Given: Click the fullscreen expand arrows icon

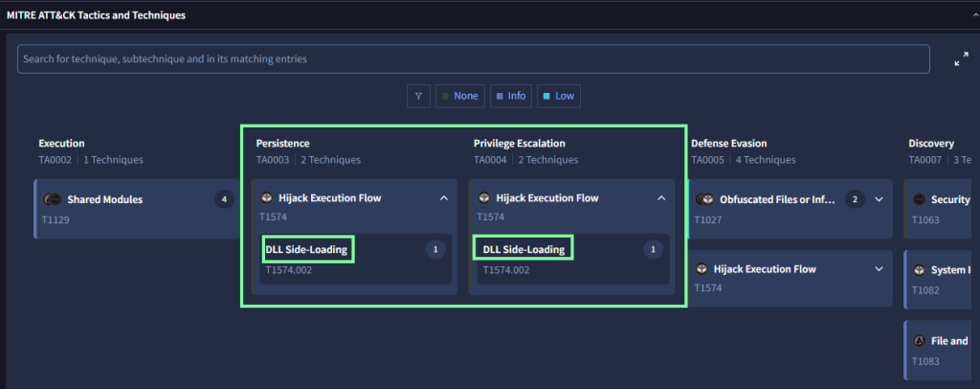Looking at the screenshot, I should pos(961,59).
